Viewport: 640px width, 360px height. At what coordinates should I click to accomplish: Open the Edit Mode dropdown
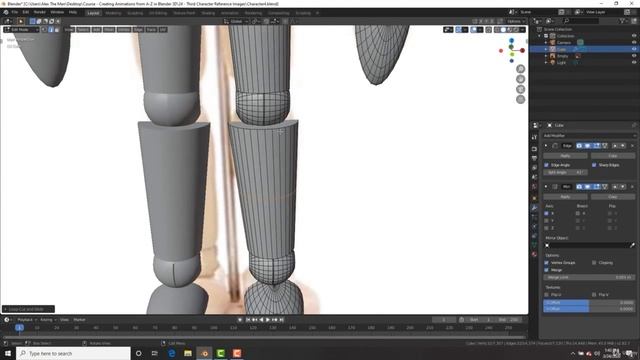(21, 29)
